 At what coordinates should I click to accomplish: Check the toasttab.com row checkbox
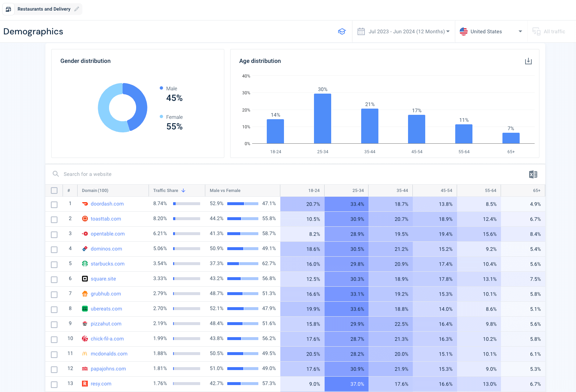coord(54,220)
